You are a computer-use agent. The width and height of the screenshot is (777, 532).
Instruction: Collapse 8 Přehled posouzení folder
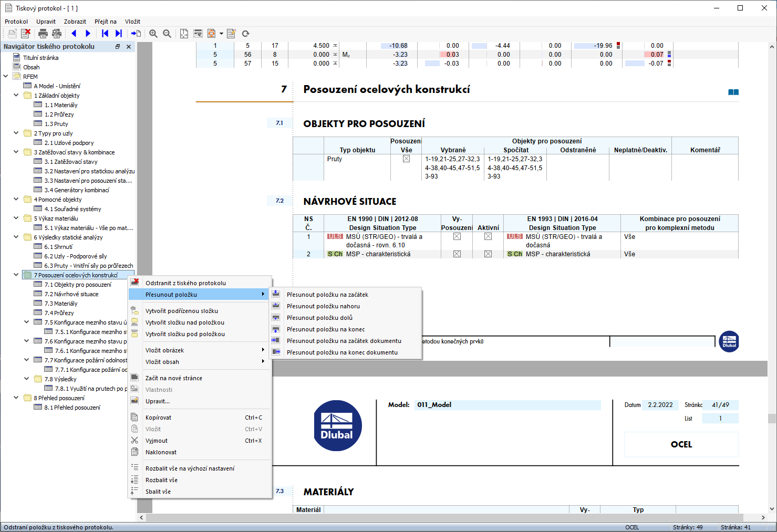[16, 398]
